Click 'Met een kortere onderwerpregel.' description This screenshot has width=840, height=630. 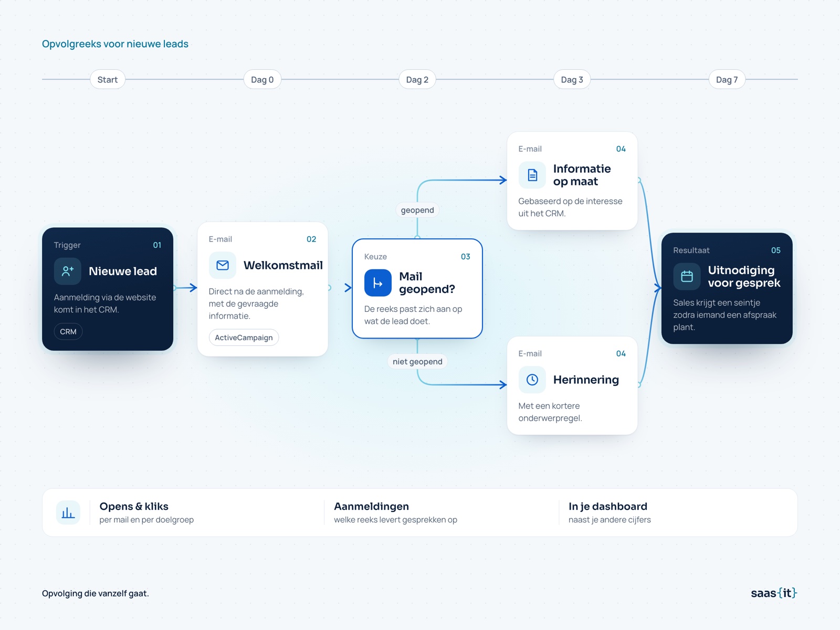tap(550, 412)
